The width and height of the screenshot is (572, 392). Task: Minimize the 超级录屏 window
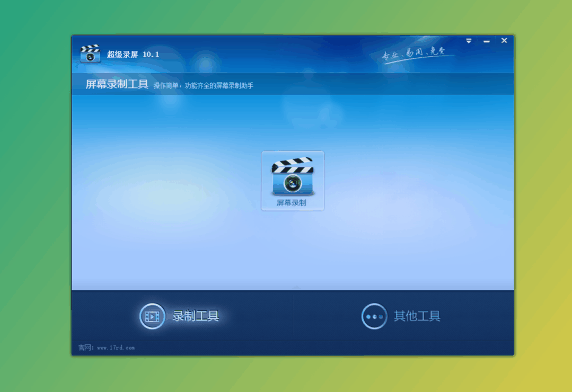tap(486, 40)
